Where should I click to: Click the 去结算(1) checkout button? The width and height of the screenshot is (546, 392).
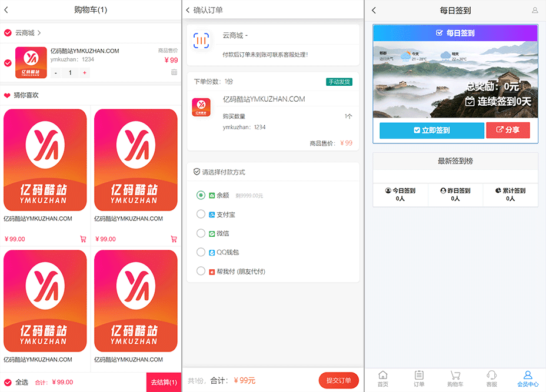click(x=164, y=382)
